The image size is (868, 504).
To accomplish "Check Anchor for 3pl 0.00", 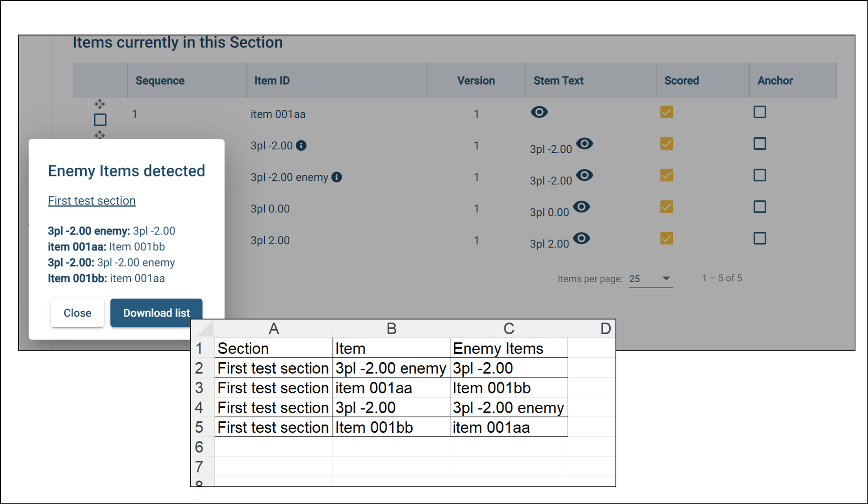I will 760,207.
